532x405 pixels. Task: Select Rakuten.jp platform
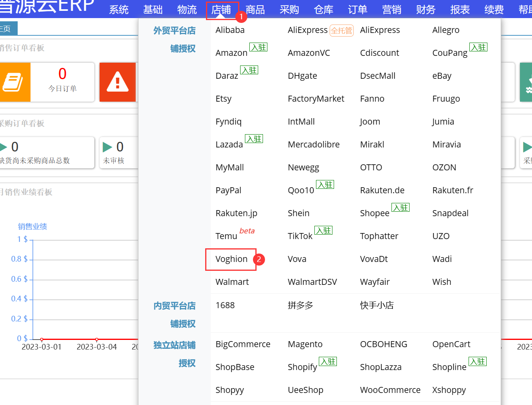point(236,213)
